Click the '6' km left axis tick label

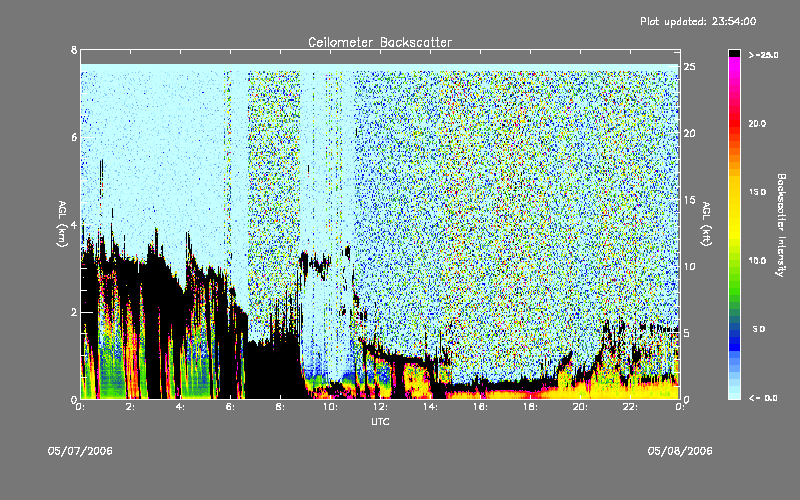pyautogui.click(x=74, y=137)
